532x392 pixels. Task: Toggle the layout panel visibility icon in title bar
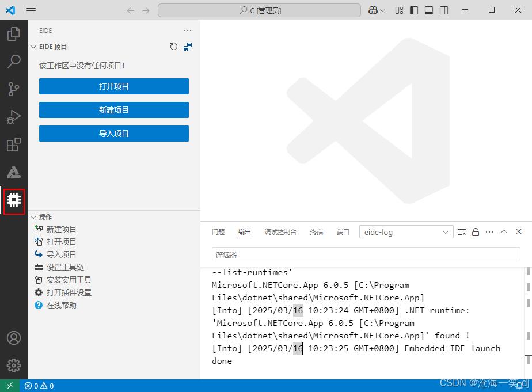click(428, 10)
